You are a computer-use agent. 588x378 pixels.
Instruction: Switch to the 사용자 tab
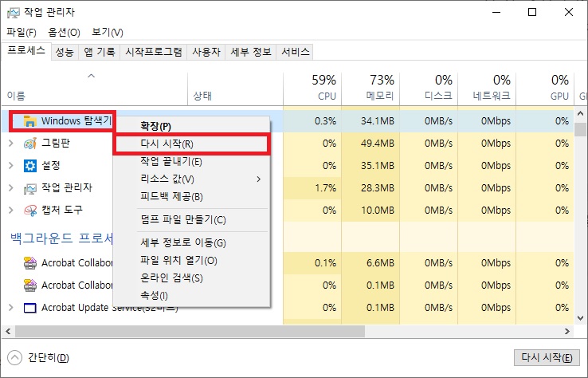click(206, 52)
